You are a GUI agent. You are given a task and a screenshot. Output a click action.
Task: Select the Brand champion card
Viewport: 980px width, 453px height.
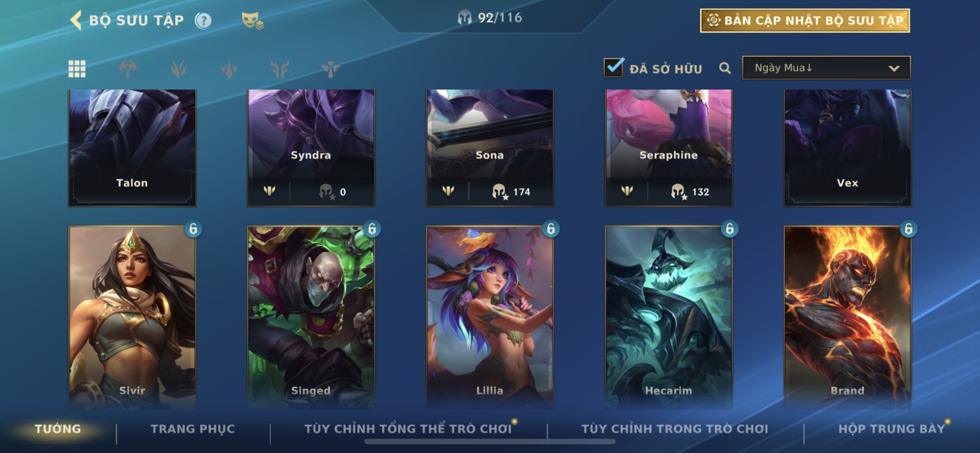tap(847, 317)
